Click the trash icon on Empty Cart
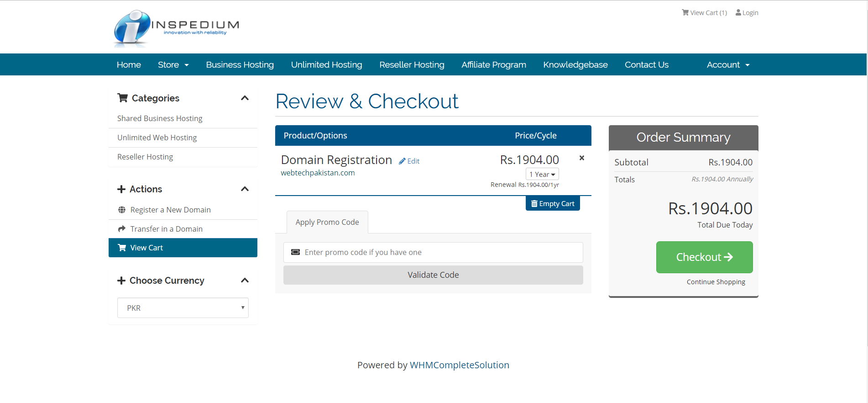 pyautogui.click(x=534, y=204)
